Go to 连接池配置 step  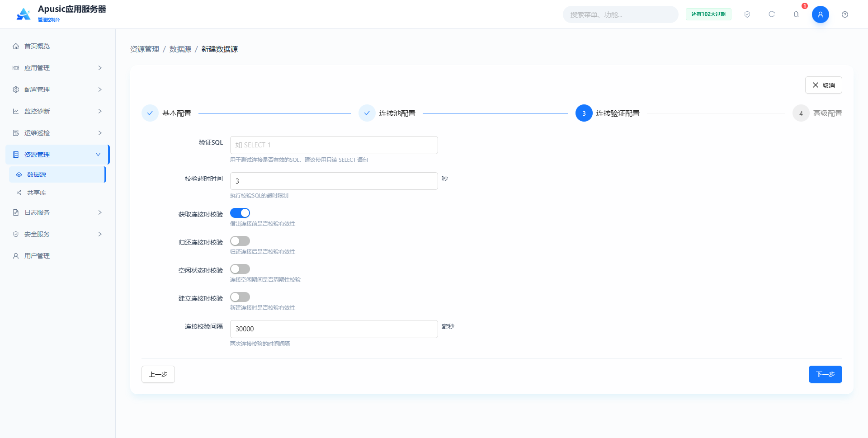click(x=387, y=113)
